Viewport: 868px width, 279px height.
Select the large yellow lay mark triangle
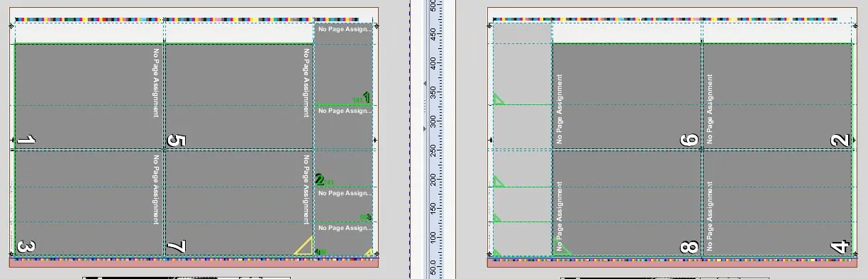[304, 246]
